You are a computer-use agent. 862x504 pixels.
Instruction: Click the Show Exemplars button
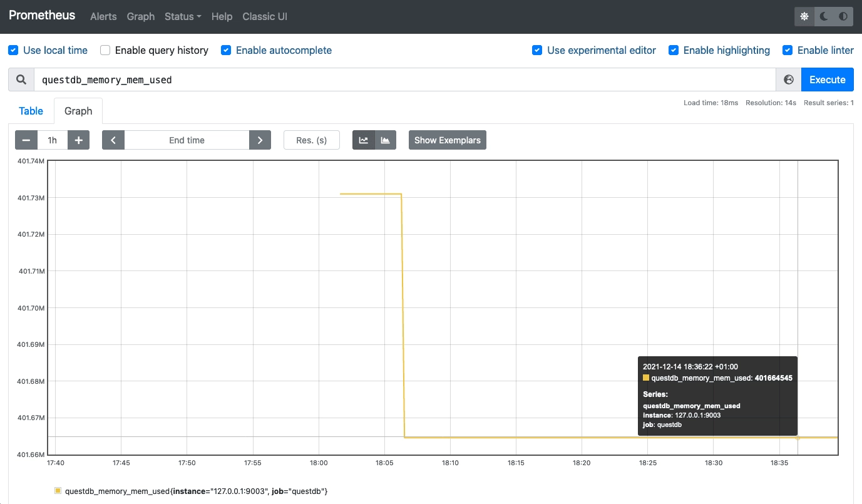(447, 140)
